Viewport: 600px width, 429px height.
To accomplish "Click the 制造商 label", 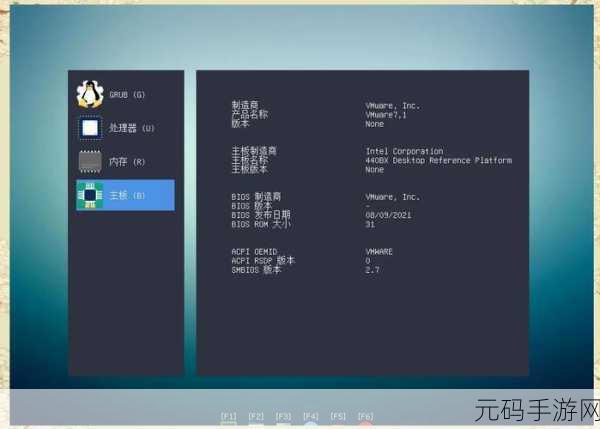I will [245, 105].
